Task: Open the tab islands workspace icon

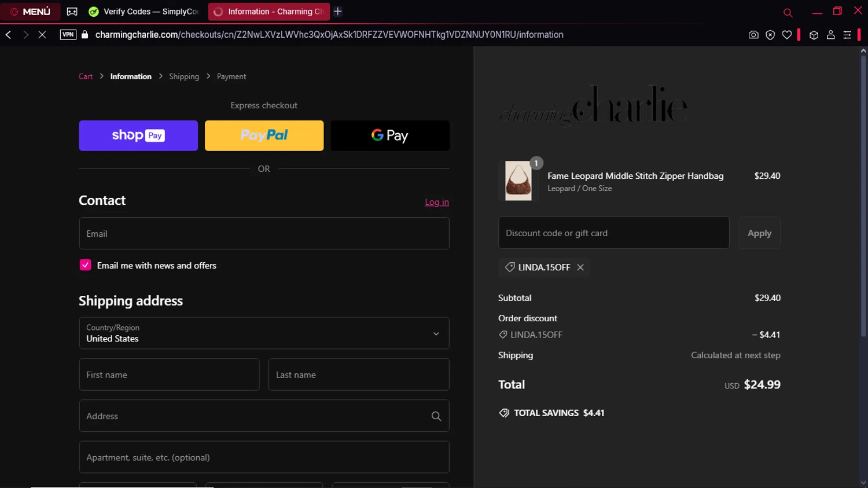Action: [x=72, y=12]
